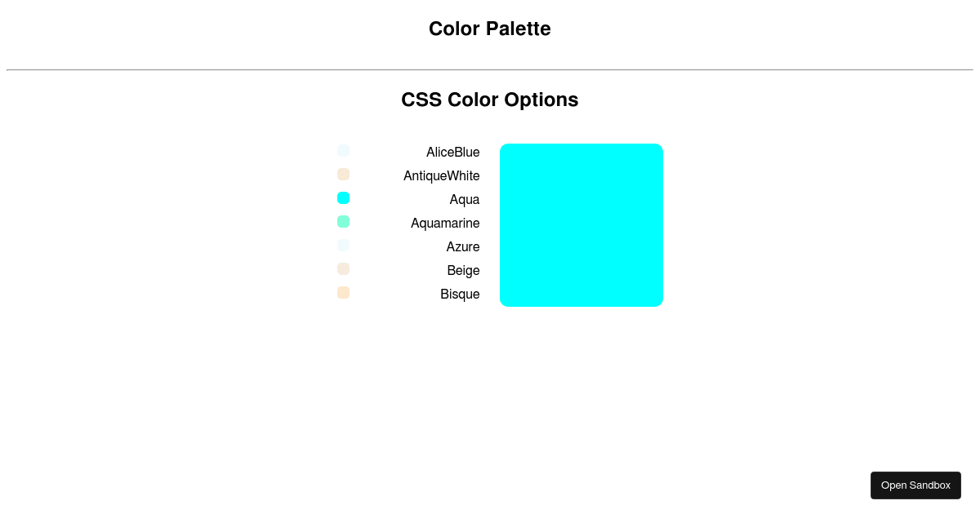Image resolution: width=980 pixels, height=514 pixels.
Task: Click the Beige color dot
Action: [x=344, y=269]
